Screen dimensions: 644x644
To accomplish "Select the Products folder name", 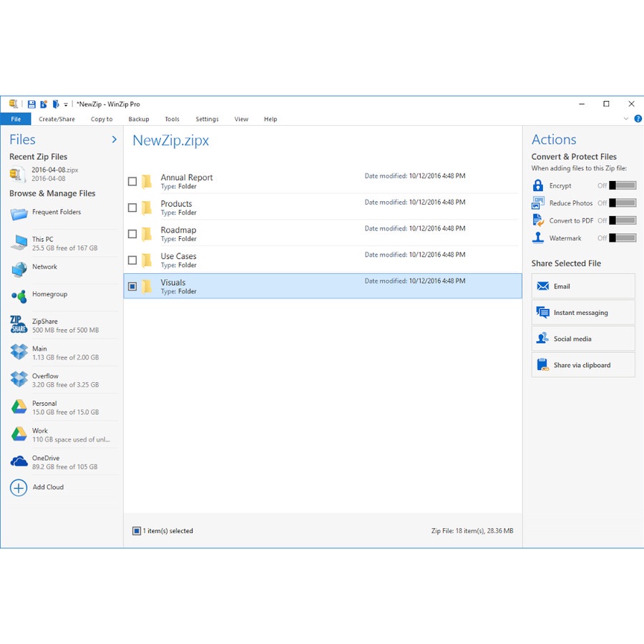I will 176,204.
